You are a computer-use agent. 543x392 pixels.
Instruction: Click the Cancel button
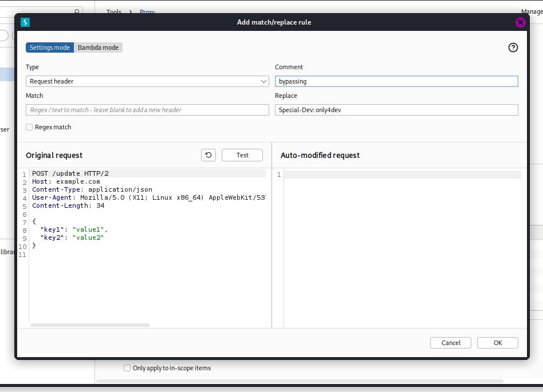(451, 343)
